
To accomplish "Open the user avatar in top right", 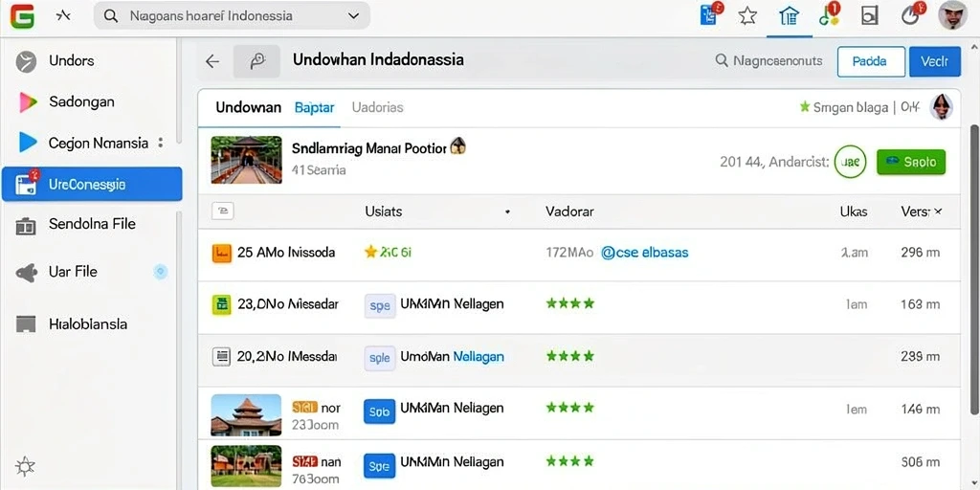I will pyautogui.click(x=953, y=15).
